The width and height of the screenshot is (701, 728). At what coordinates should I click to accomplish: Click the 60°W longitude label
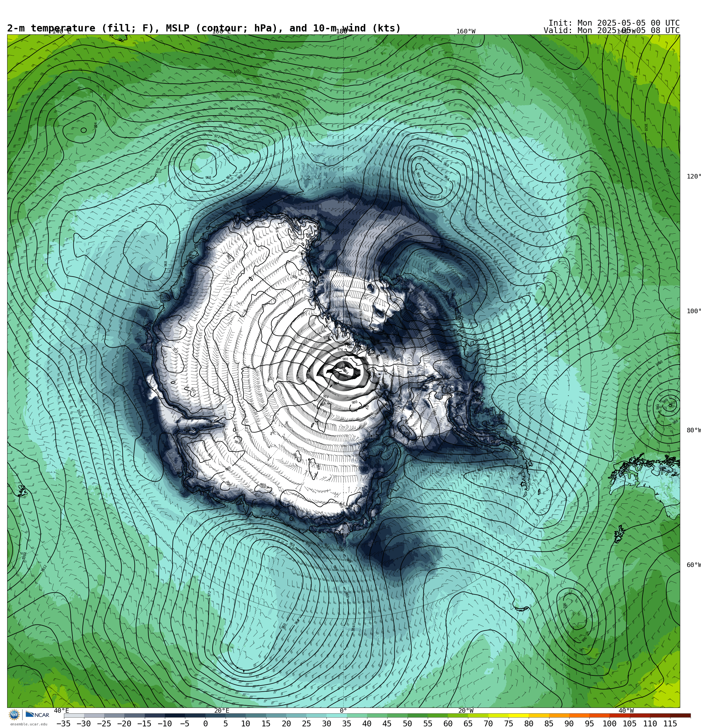694,565
